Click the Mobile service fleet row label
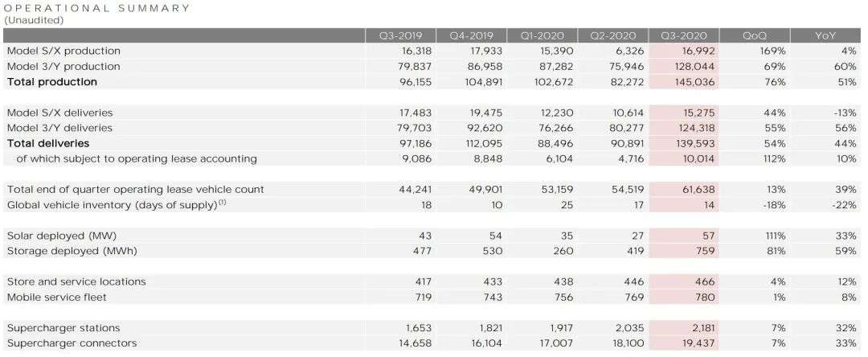Image resolution: width=868 pixels, height=357 pixels. (59, 297)
